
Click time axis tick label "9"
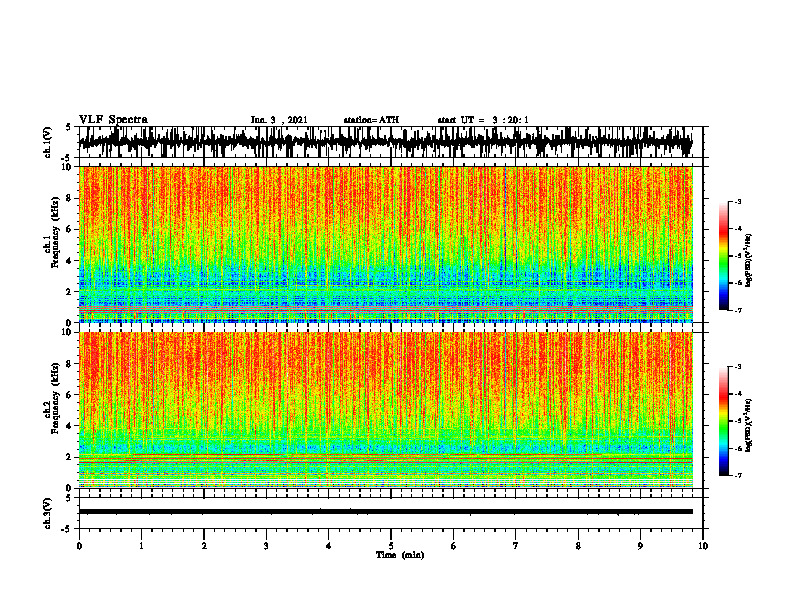coord(640,546)
